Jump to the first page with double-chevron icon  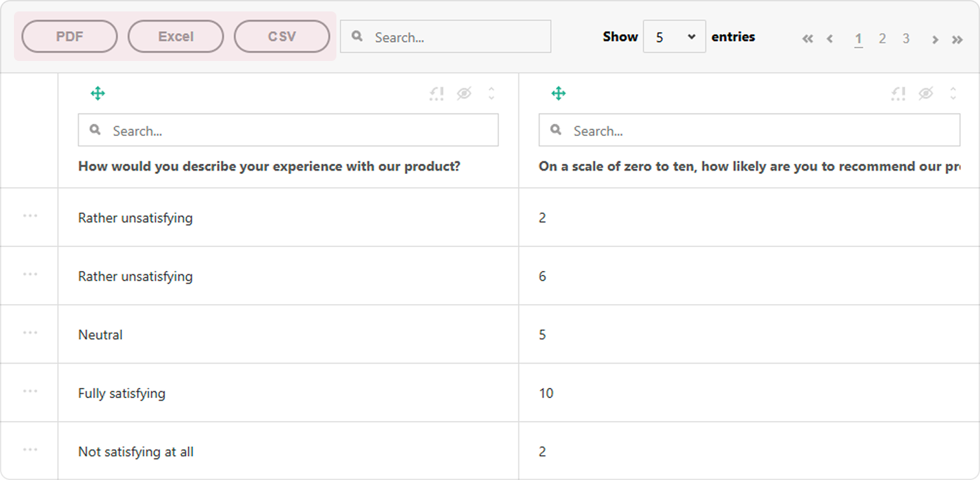(807, 39)
